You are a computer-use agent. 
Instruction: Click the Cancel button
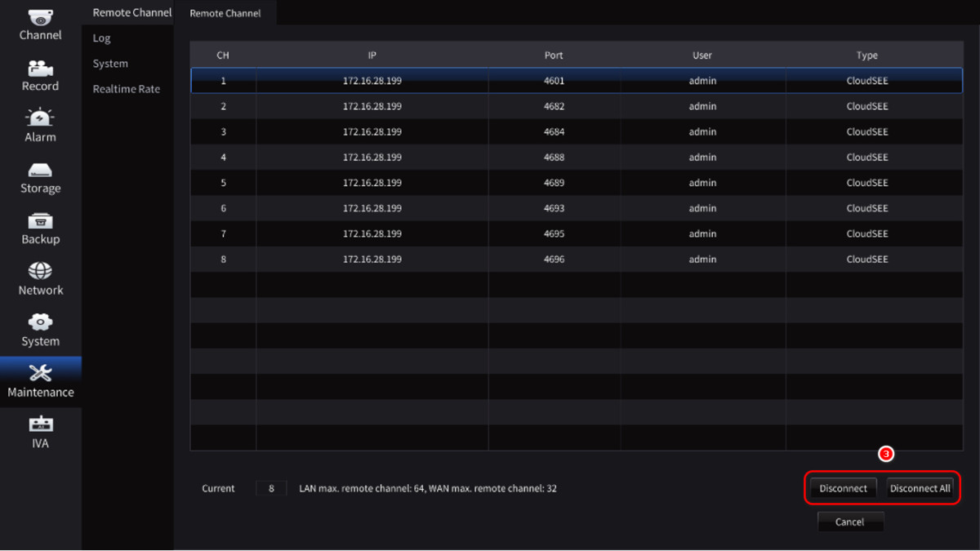(x=849, y=522)
